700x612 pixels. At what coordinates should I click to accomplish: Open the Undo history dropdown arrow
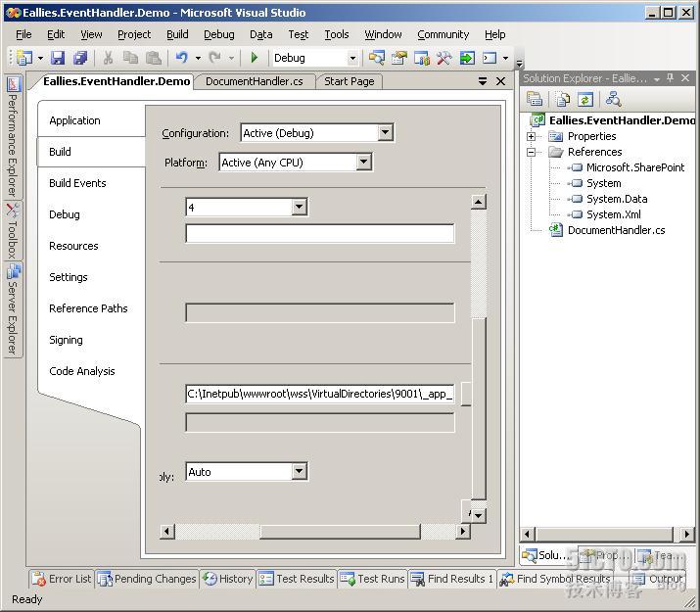pyautogui.click(x=198, y=58)
